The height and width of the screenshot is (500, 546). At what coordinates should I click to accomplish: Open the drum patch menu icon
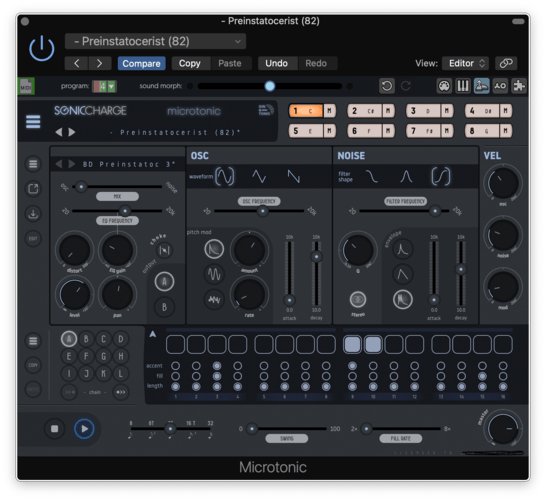[x=33, y=164]
